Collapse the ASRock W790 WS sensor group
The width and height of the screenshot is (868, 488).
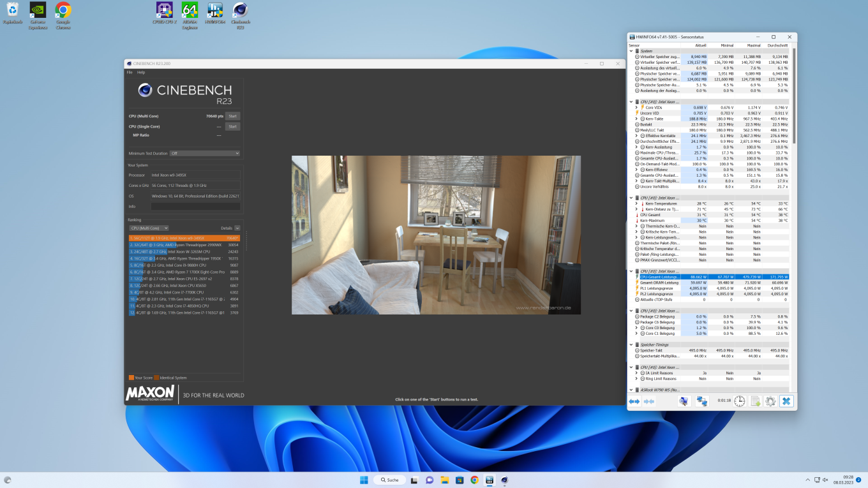coord(631,390)
